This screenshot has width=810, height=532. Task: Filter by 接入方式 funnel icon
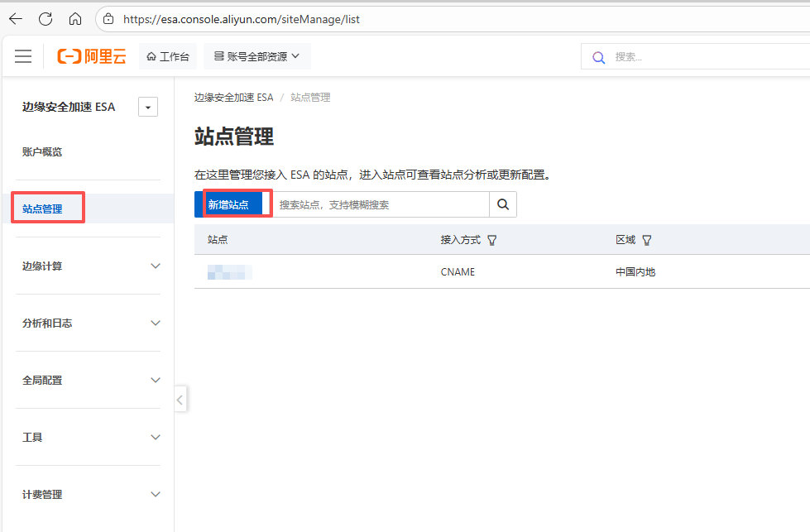pyautogui.click(x=492, y=240)
